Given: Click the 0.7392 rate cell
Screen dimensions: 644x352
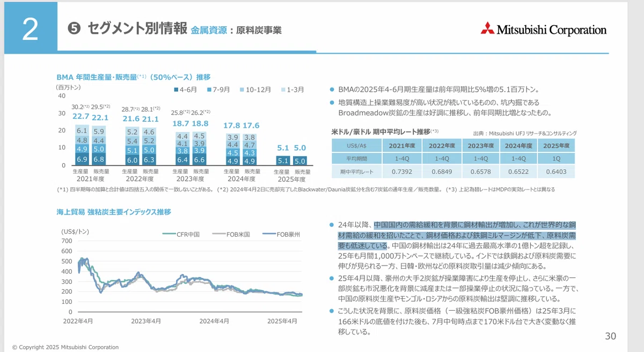Looking at the screenshot, I should point(401,172).
